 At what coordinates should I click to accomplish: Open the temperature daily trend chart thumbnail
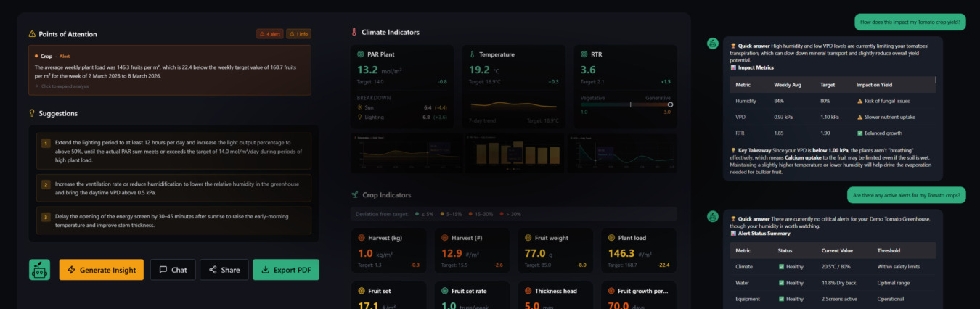pos(404,152)
